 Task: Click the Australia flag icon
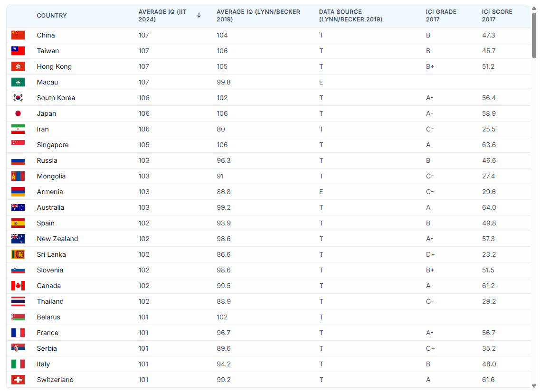pos(18,207)
